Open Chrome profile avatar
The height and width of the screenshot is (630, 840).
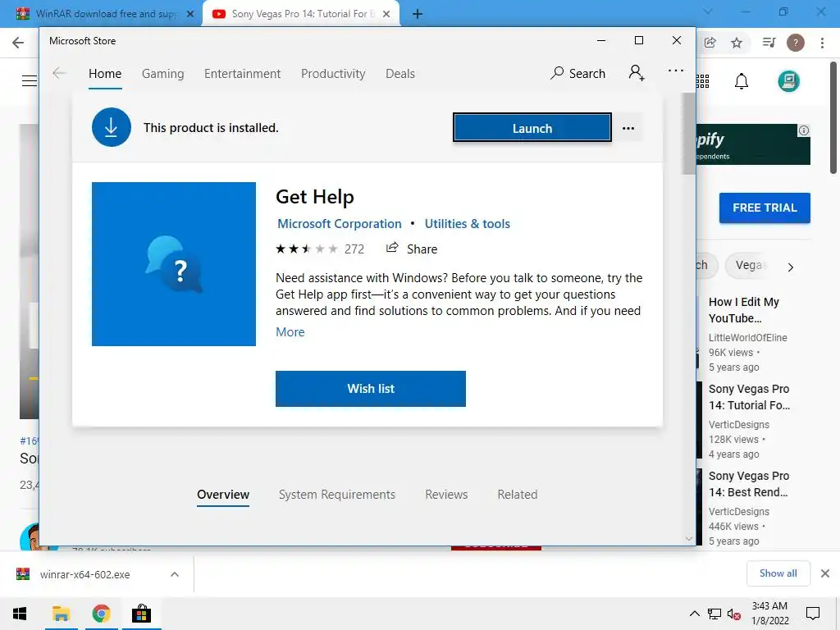(796, 43)
